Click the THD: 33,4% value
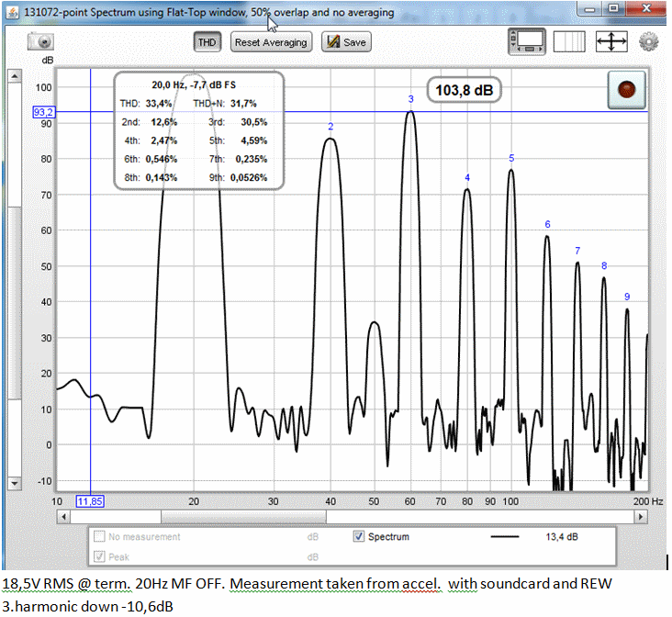This screenshot has width=672, height=617. pyautogui.click(x=159, y=104)
